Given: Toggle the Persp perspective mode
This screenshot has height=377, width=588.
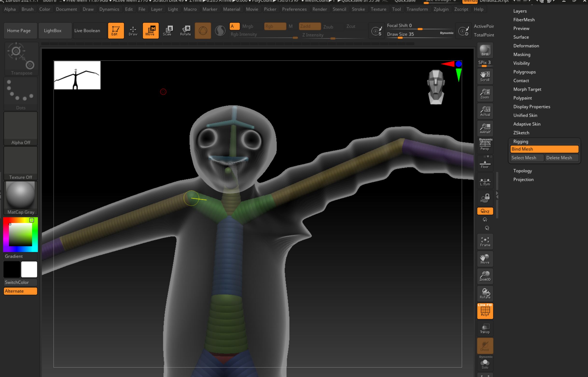Looking at the screenshot, I should pos(485,144).
